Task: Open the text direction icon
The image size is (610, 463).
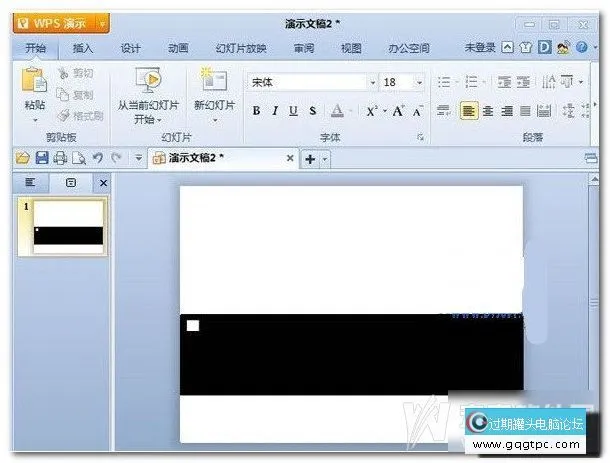Action: [x=549, y=82]
